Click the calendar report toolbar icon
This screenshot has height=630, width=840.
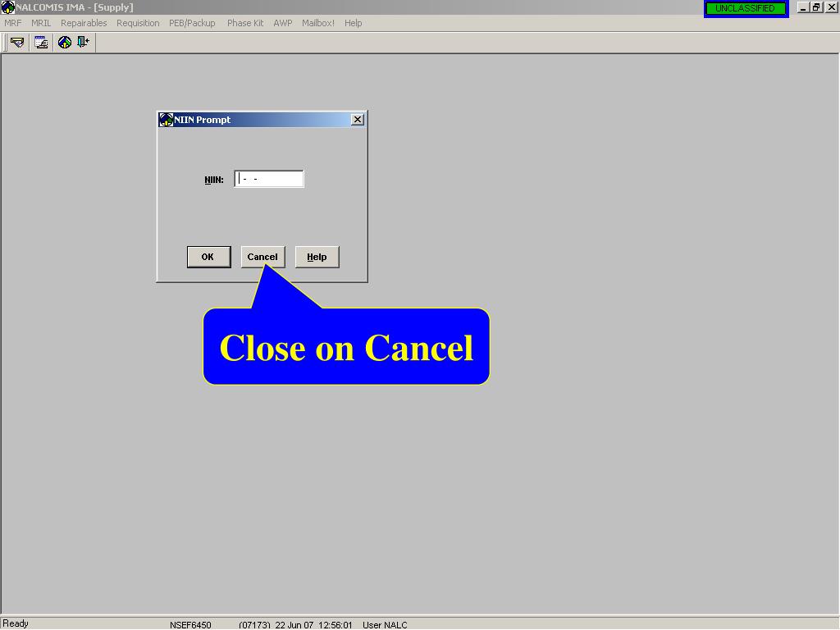pos(41,43)
